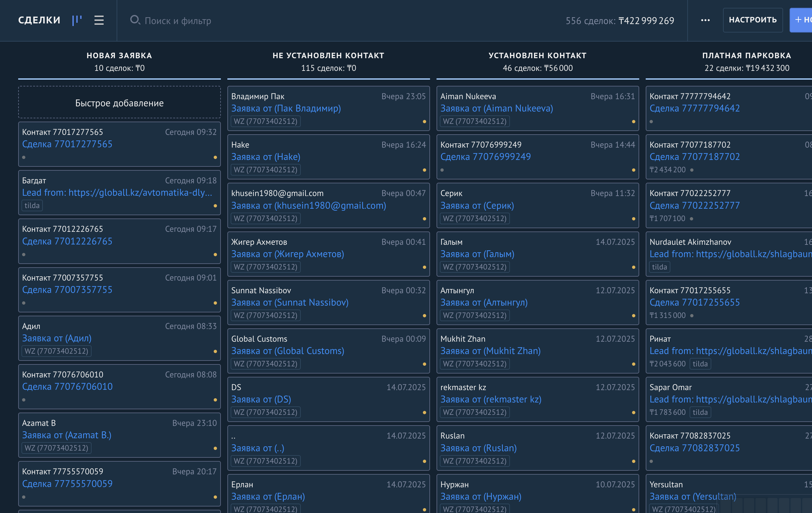Switch to list view icon
Viewport: 812px width, 513px height.
[x=99, y=20]
